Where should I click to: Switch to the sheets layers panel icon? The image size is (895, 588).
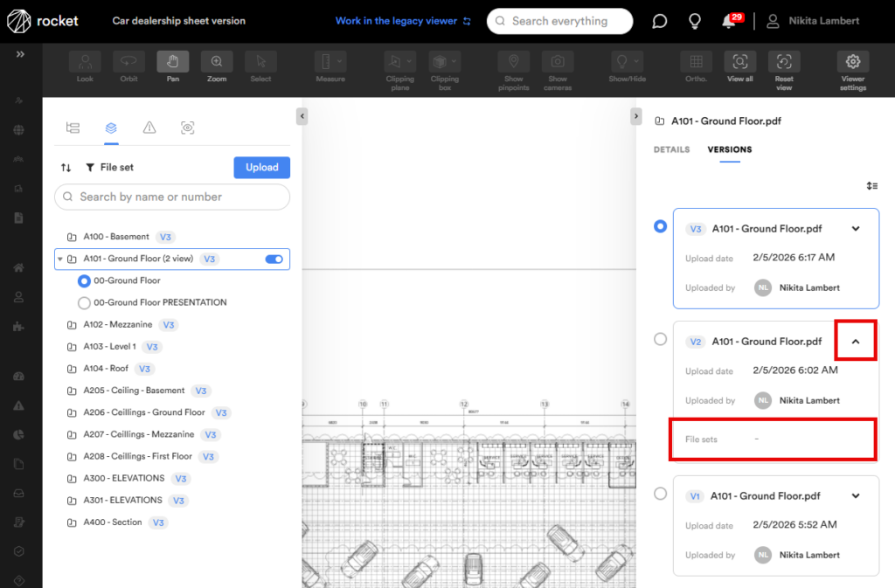tap(111, 128)
